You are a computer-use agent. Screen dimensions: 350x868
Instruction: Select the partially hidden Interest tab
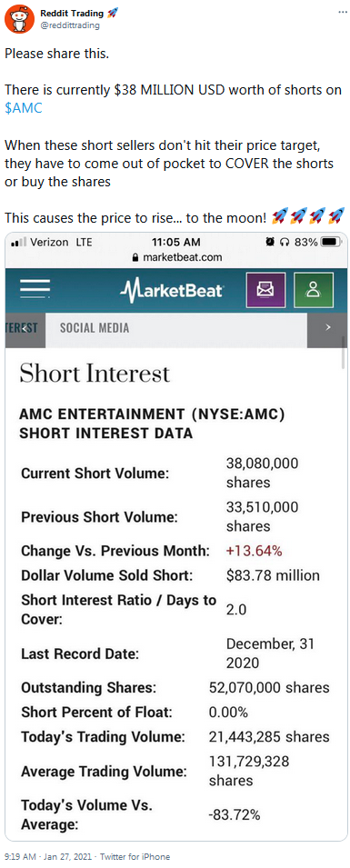point(22,328)
